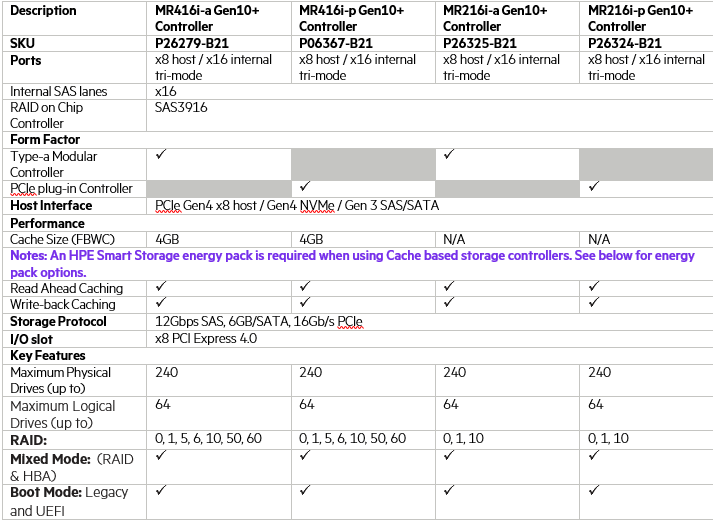Click the 'N/A' cache value for MR216i-p

point(599,239)
